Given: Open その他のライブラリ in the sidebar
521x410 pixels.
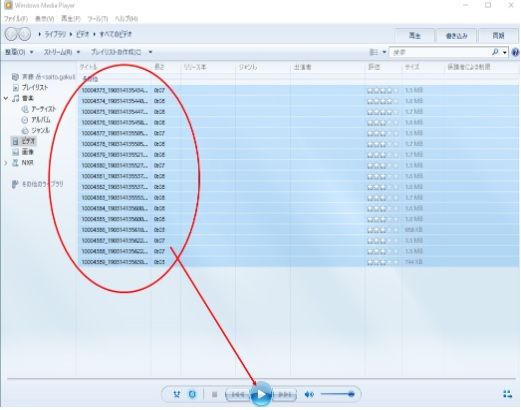Looking at the screenshot, I should pyautogui.click(x=42, y=184).
